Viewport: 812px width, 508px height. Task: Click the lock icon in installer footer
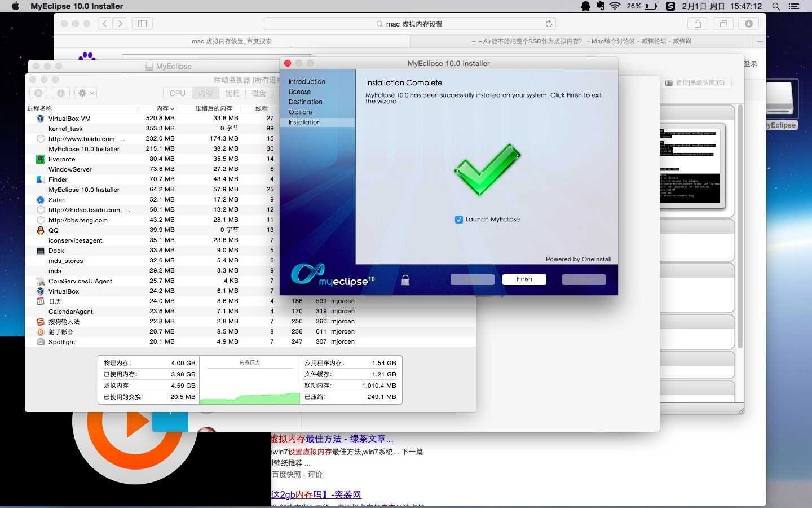405,279
